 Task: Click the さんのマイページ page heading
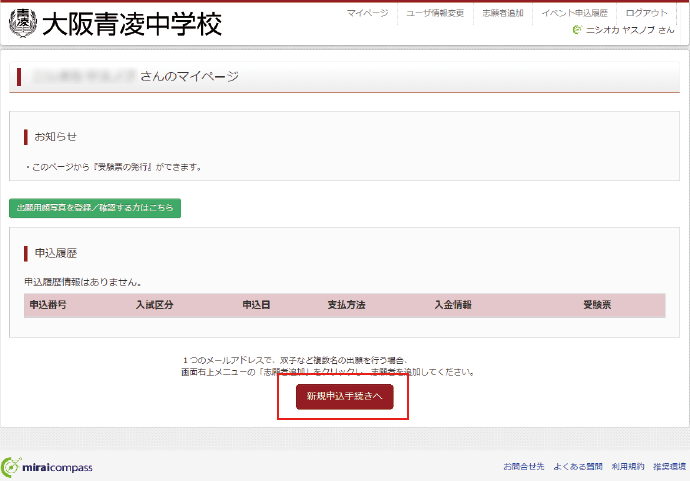pos(189,77)
